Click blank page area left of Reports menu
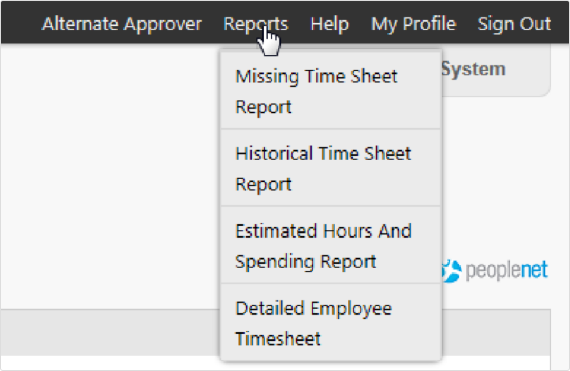Screen dimensions: 570x371 tap(109, 174)
